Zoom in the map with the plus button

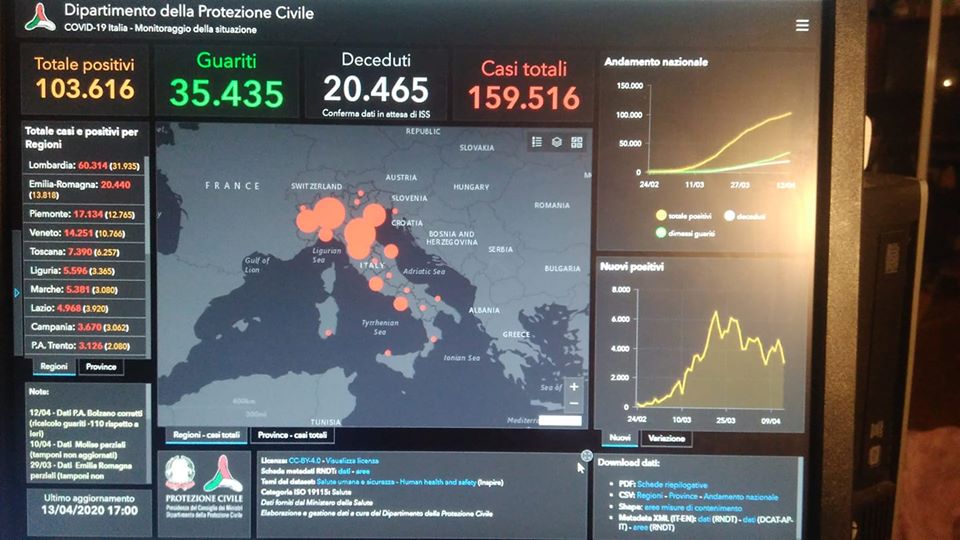[574, 387]
